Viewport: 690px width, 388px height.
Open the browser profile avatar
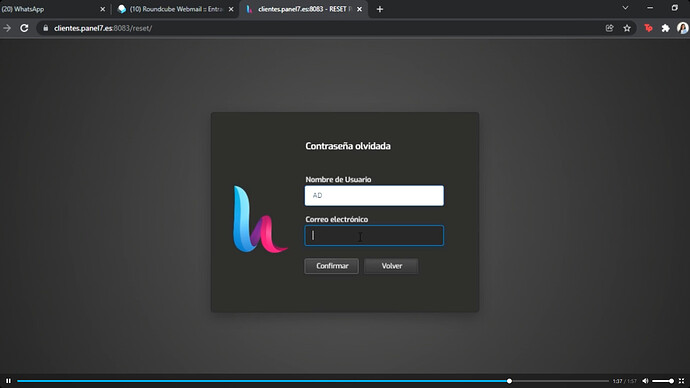(683, 28)
